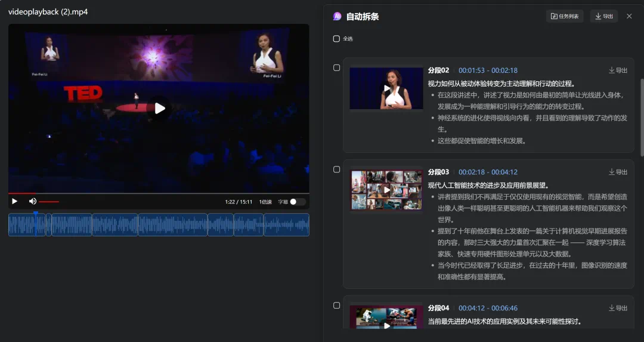Close the auto-split panel with X

(629, 17)
